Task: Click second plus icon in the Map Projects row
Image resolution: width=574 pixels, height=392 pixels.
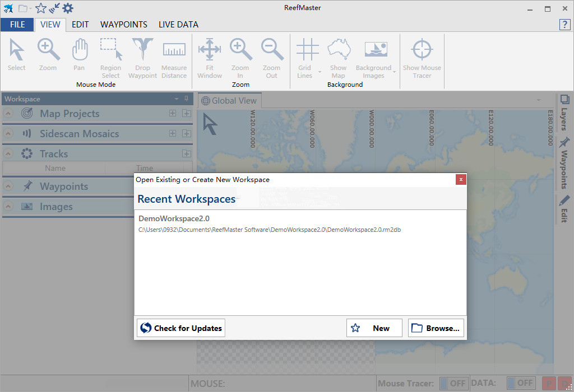Action: pyautogui.click(x=187, y=113)
